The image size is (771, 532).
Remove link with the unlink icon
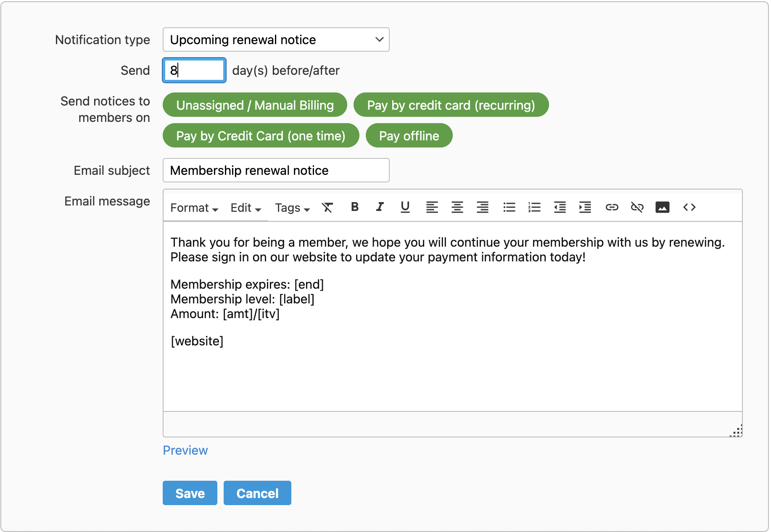pyautogui.click(x=637, y=207)
